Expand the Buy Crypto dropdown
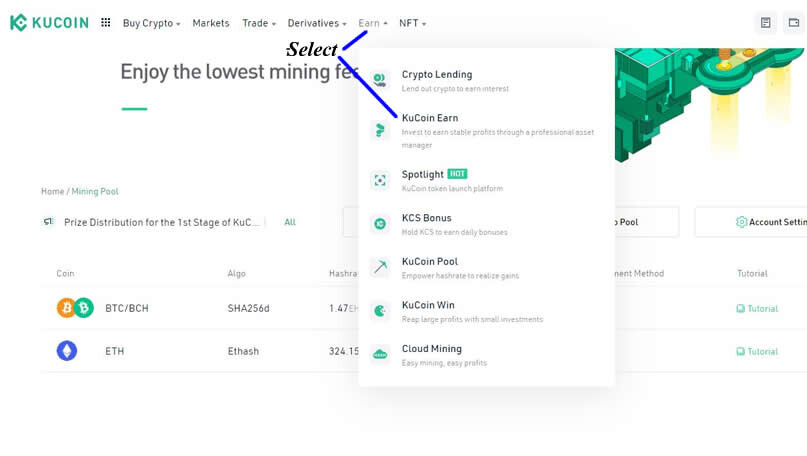The width and height of the screenshot is (807, 456). tap(151, 23)
